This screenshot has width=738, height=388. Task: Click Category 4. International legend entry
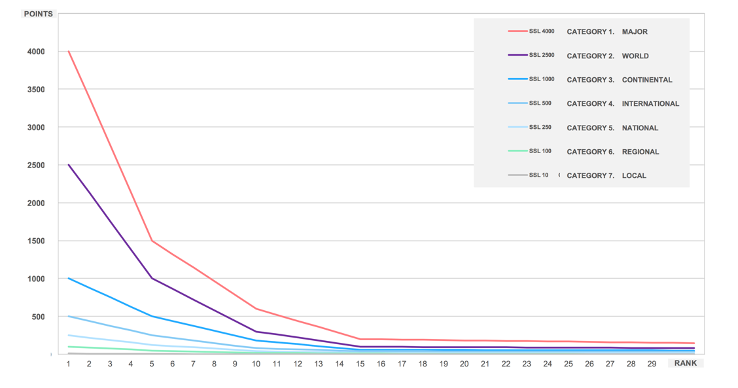click(623, 104)
